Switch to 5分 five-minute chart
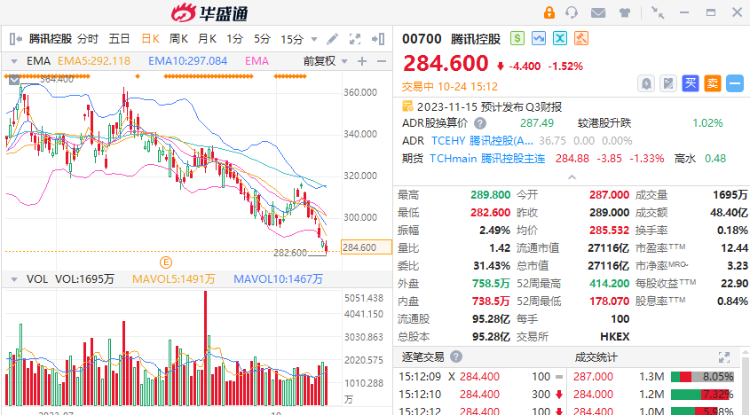This screenshot has width=750, height=415. (262, 39)
